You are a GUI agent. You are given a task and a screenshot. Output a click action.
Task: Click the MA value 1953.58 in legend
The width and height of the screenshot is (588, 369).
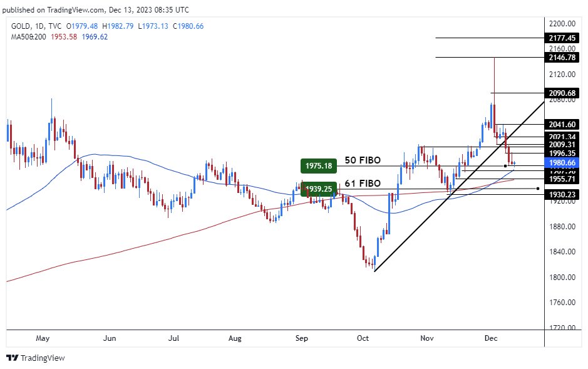click(x=64, y=37)
